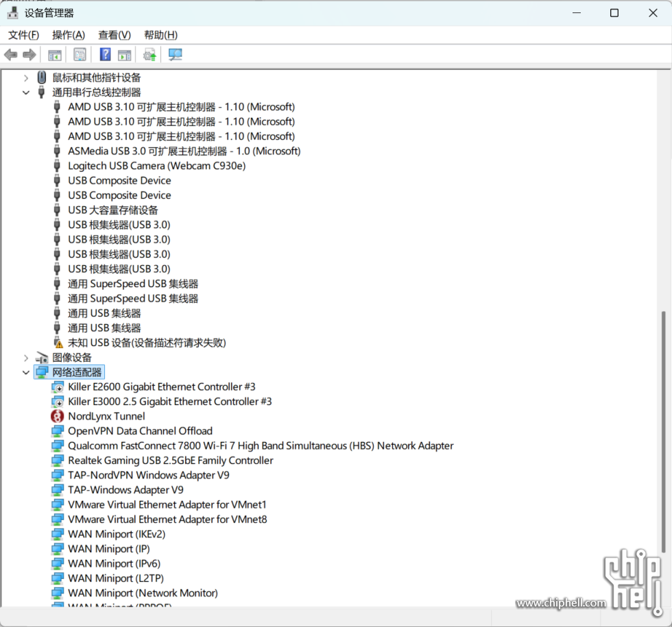Maximize the Device Manager window
This screenshot has height=627, width=672.
[614, 13]
